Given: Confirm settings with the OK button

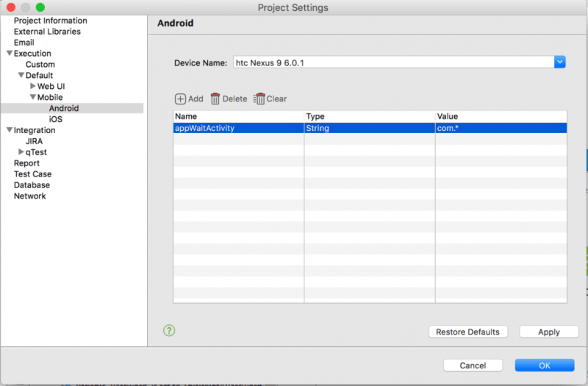Looking at the screenshot, I should [544, 365].
